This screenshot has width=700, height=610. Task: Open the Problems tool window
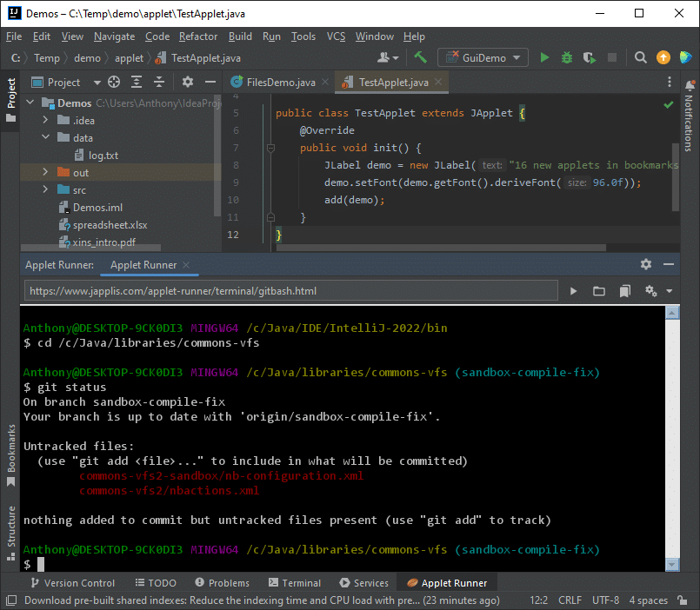(223, 583)
